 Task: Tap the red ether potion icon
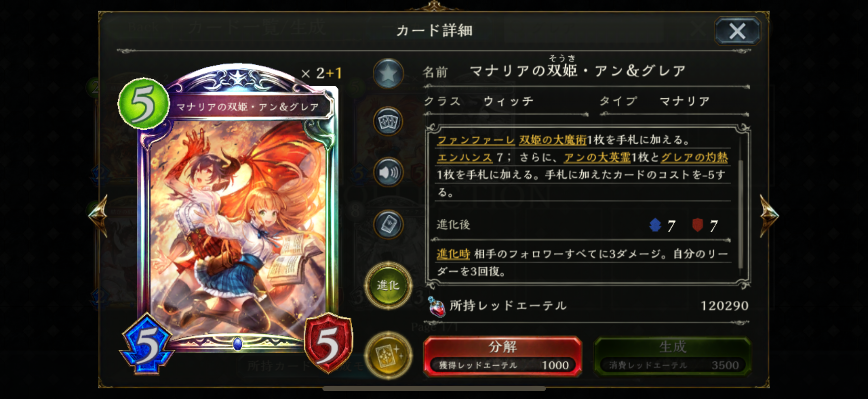tap(436, 306)
